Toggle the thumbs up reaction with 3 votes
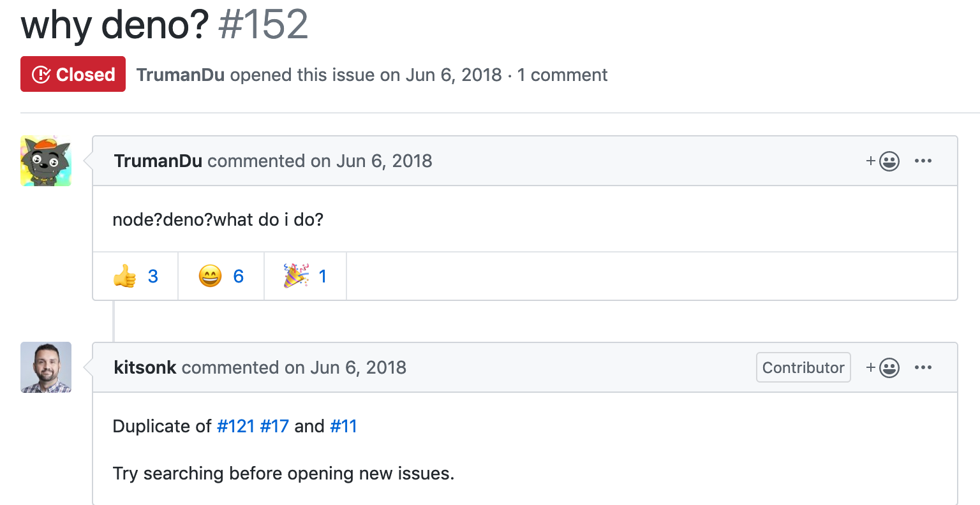 [x=135, y=276]
